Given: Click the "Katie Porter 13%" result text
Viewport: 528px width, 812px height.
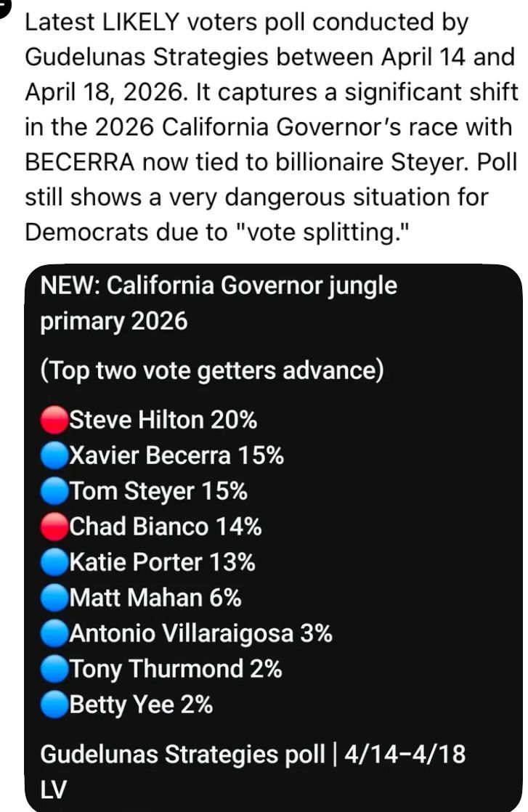Looking at the screenshot, I should coord(162,562).
